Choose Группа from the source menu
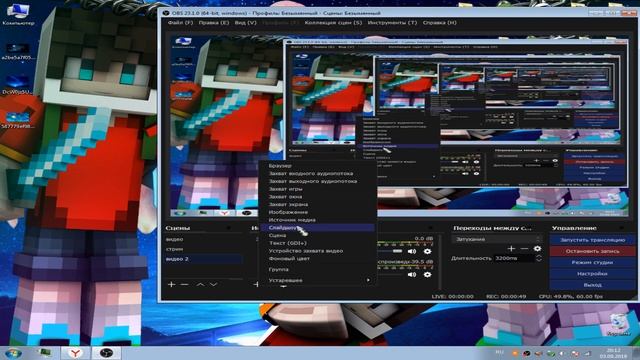This screenshot has height=360, width=640. (317, 269)
